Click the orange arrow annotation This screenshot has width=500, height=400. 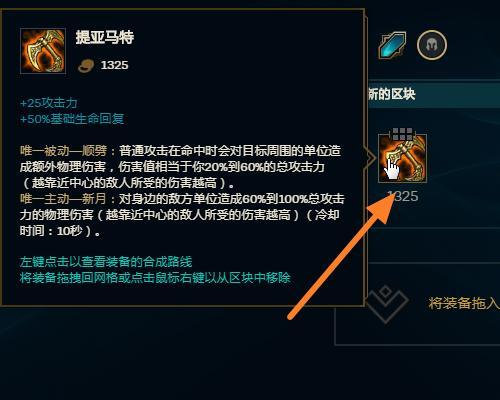point(341,256)
